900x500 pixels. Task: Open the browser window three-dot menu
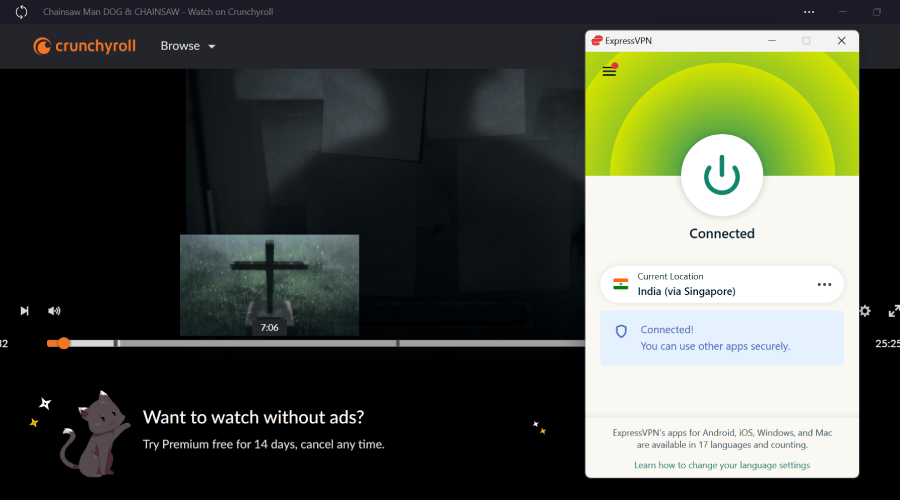click(809, 12)
